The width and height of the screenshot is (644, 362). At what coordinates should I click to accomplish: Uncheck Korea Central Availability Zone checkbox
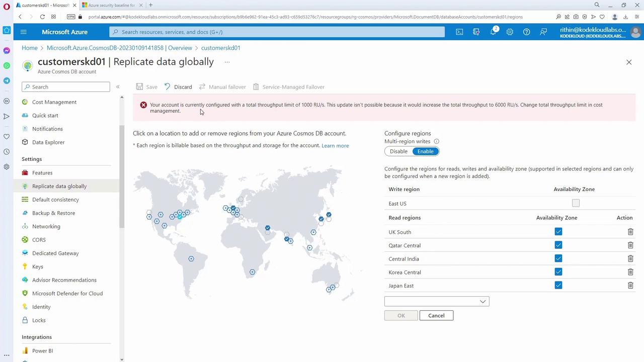(558, 272)
